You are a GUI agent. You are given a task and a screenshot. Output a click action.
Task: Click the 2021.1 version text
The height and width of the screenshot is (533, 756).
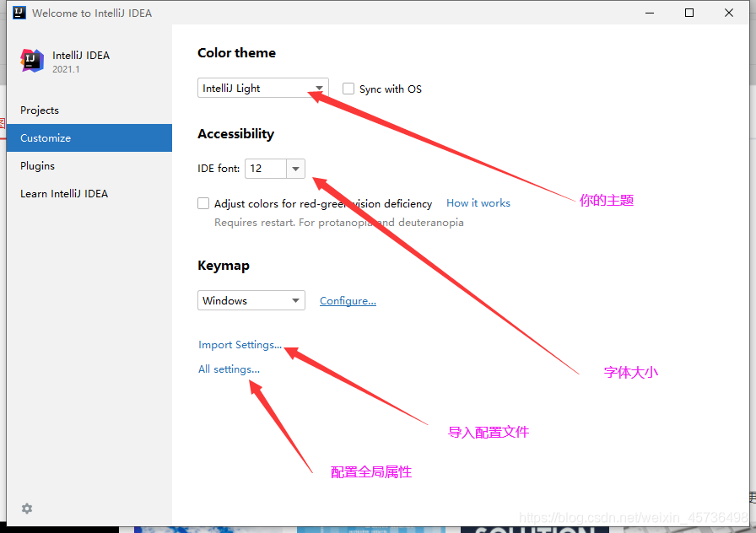(66, 69)
